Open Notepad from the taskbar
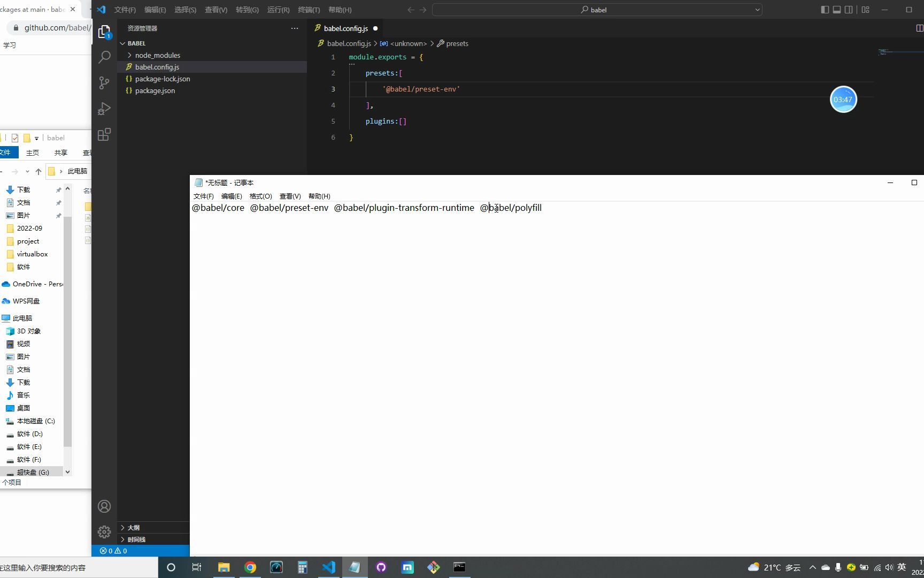Screen dimensions: 924x578 coord(355,567)
